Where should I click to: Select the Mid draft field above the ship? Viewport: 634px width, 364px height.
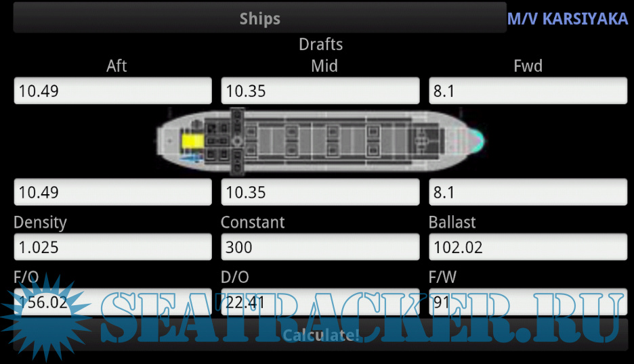pos(320,91)
